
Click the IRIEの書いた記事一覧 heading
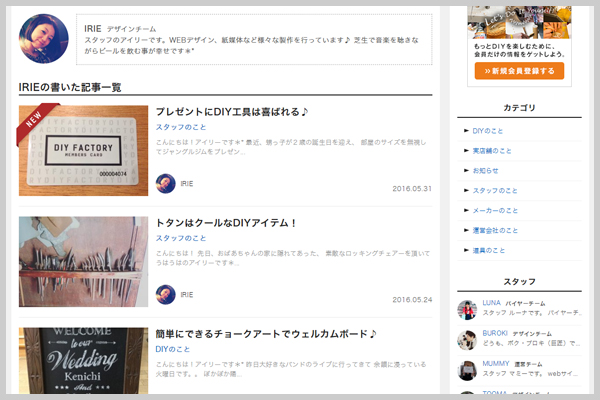point(70,87)
